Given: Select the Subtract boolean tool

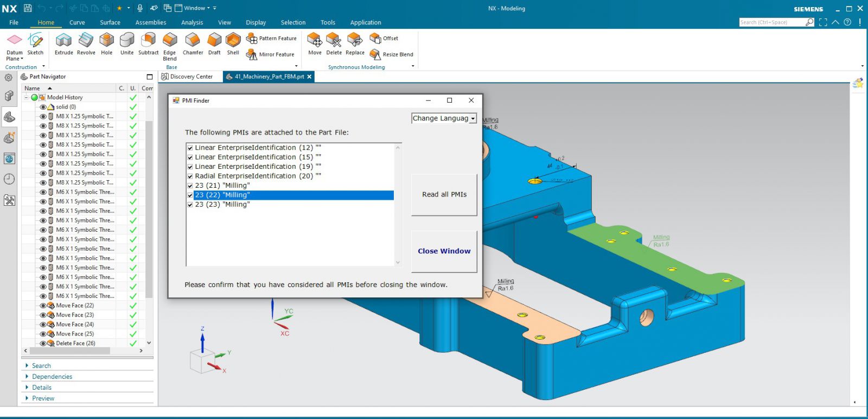Looking at the screenshot, I should (148, 43).
